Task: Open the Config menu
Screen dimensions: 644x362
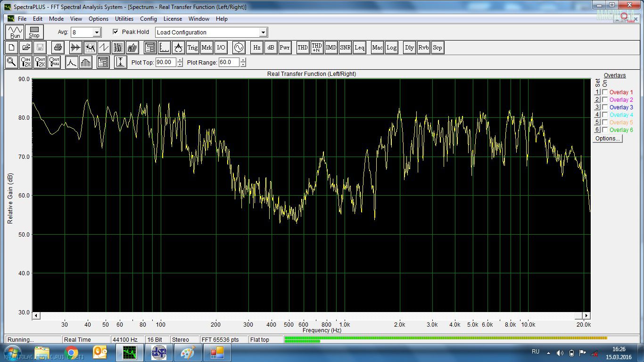Action: [x=149, y=19]
